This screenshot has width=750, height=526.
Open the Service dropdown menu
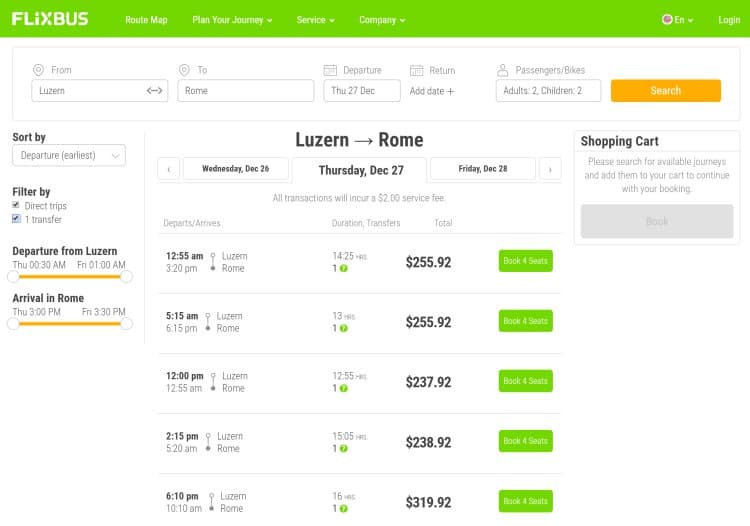click(x=315, y=20)
